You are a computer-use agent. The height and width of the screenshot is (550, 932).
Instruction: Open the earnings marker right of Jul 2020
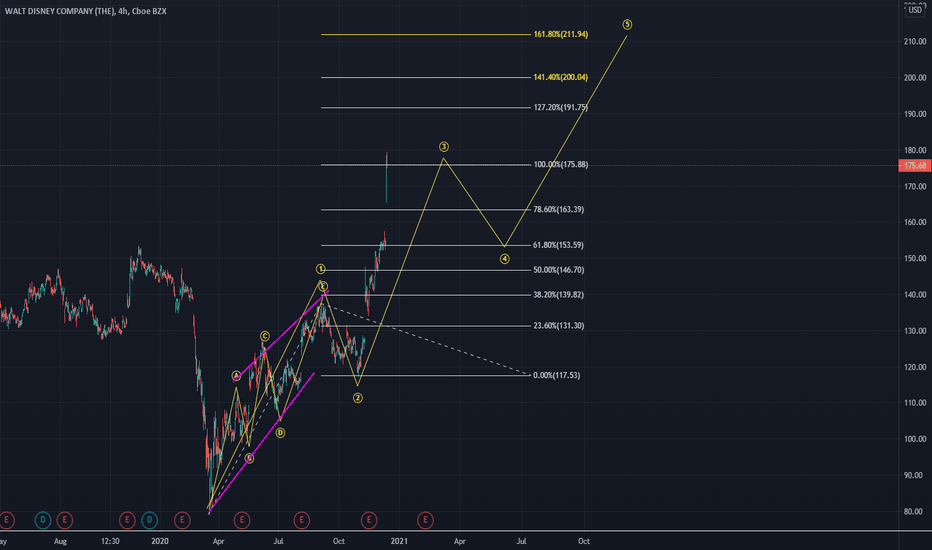(x=301, y=521)
